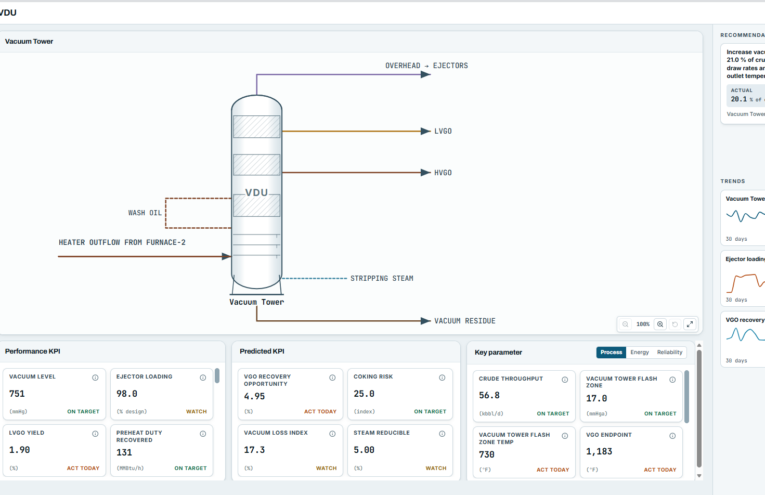Image resolution: width=765 pixels, height=495 pixels.
Task: Click the HVGO stream label
Action: (x=443, y=173)
